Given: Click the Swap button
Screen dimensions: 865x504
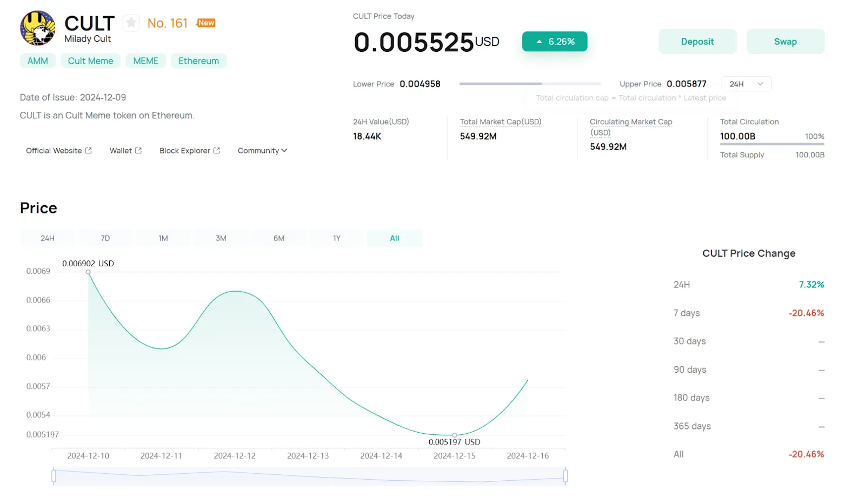Looking at the screenshot, I should coord(786,42).
